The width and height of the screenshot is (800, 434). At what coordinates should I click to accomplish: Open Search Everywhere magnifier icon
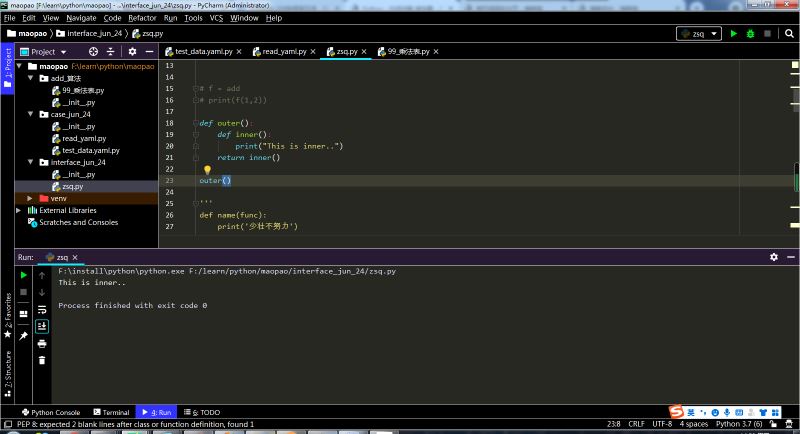tap(791, 33)
